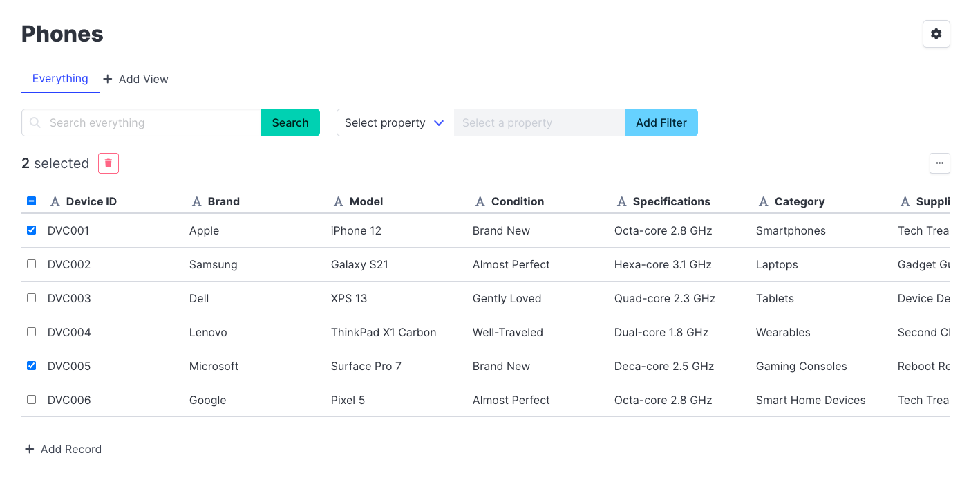Viewport: 980px width, 487px height.
Task: Click Add View to create a new view
Action: click(135, 79)
